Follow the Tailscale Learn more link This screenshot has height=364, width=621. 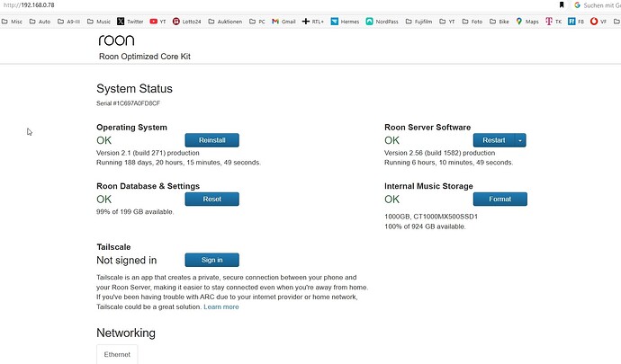point(220,306)
